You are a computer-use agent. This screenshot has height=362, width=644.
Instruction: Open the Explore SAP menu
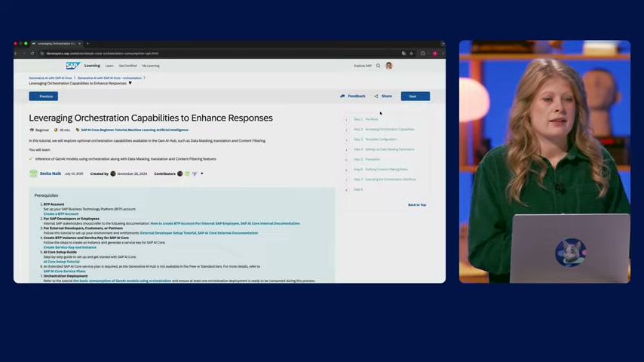pyautogui.click(x=363, y=66)
